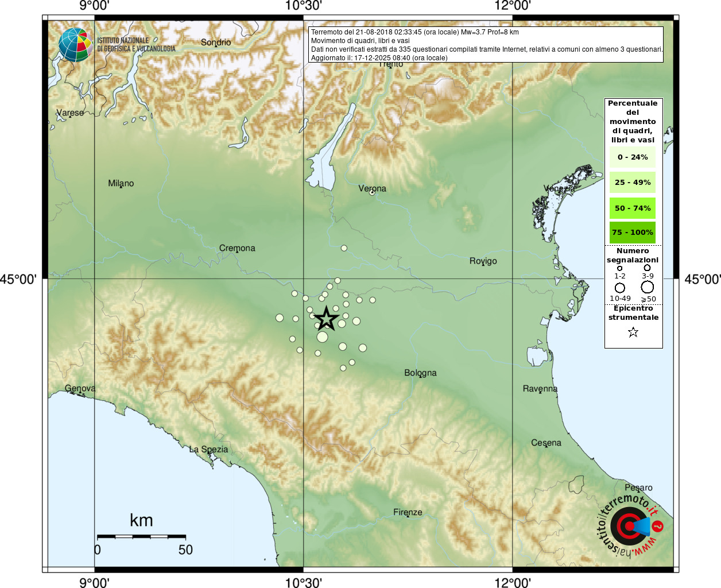The image size is (721, 588).
Task: Click the bottom 10°30' longitude label
Action: coord(303,583)
